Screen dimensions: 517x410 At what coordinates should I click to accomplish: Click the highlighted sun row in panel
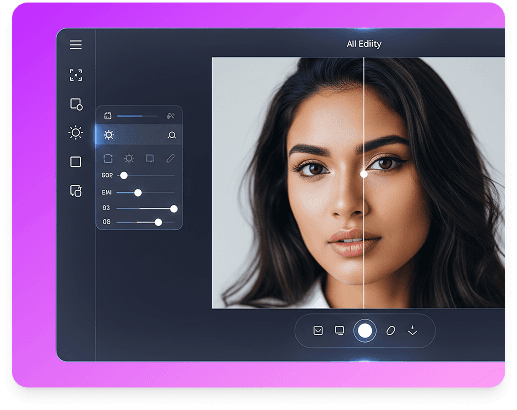(x=139, y=135)
